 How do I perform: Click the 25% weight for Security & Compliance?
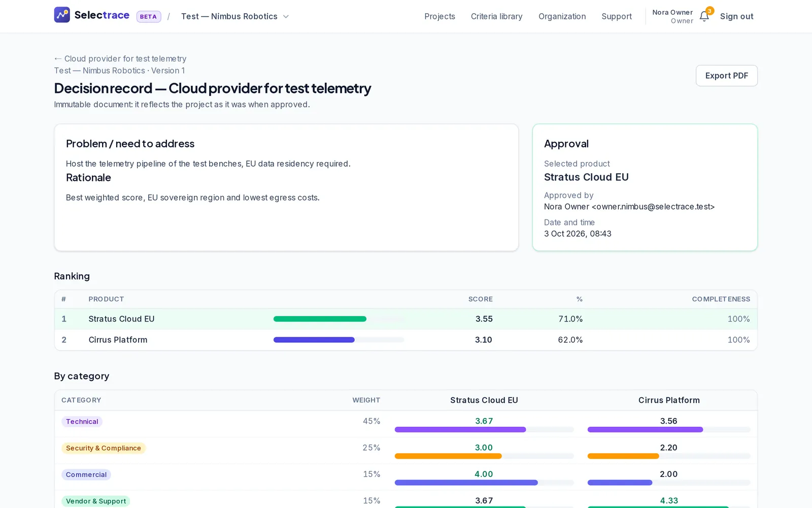pyautogui.click(x=371, y=448)
